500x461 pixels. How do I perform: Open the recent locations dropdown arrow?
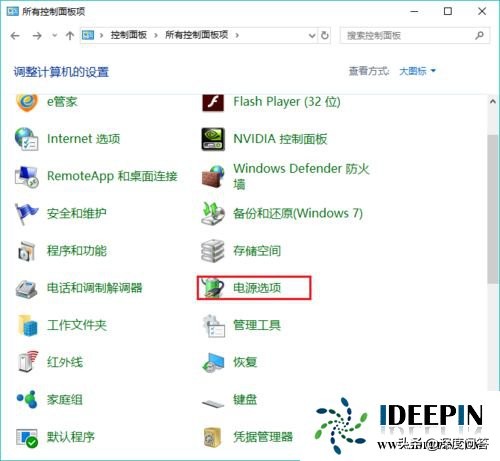coord(54,35)
